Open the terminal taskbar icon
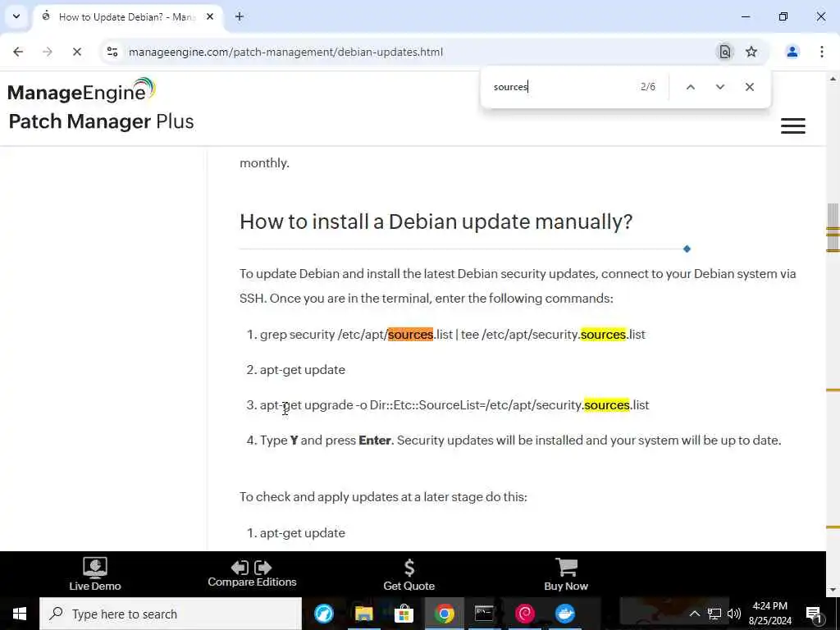Viewport: 840px width, 630px height. point(484,614)
